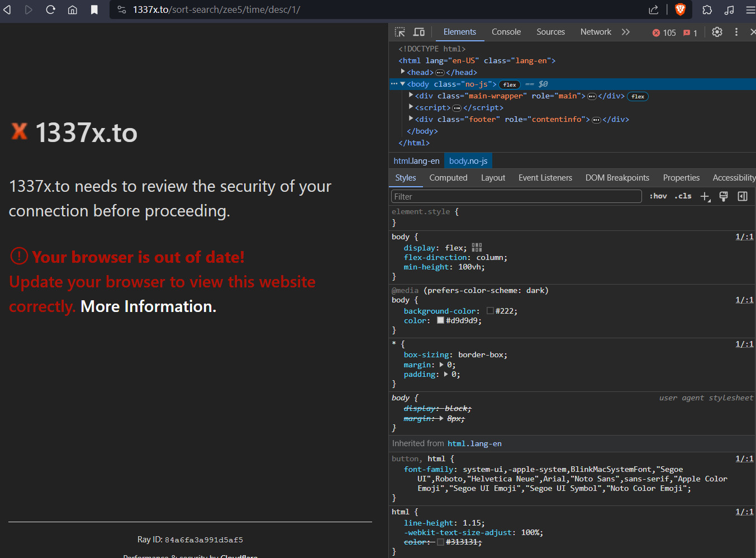Open the browser home page icon

(73, 10)
